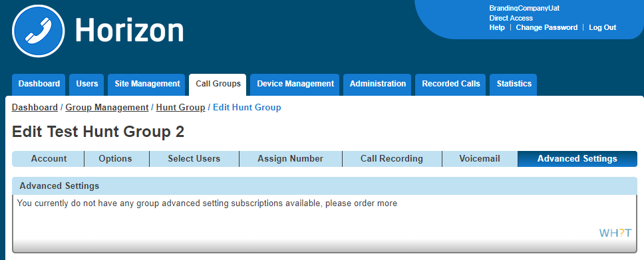The image size is (644, 260).
Task: Click the Edit Hunt Group breadcrumb text
Action: [x=247, y=108]
